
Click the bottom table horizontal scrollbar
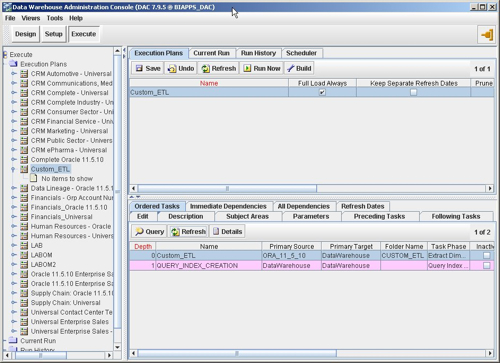point(237,353)
